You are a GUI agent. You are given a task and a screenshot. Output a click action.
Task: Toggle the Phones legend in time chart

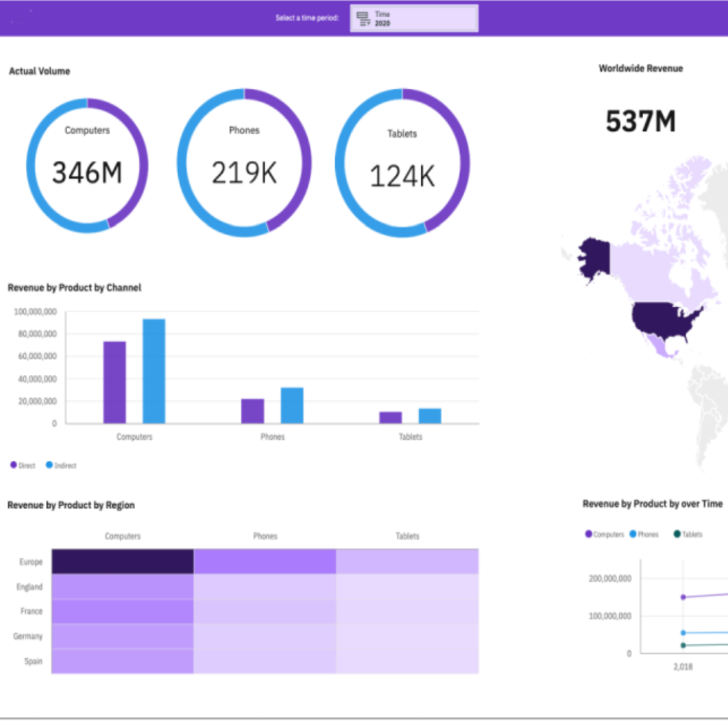644,534
